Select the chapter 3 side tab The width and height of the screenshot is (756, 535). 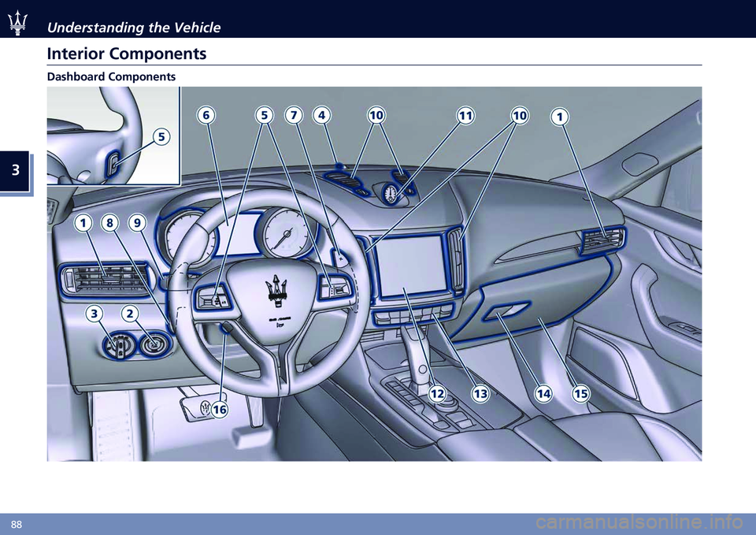pyautogui.click(x=16, y=170)
